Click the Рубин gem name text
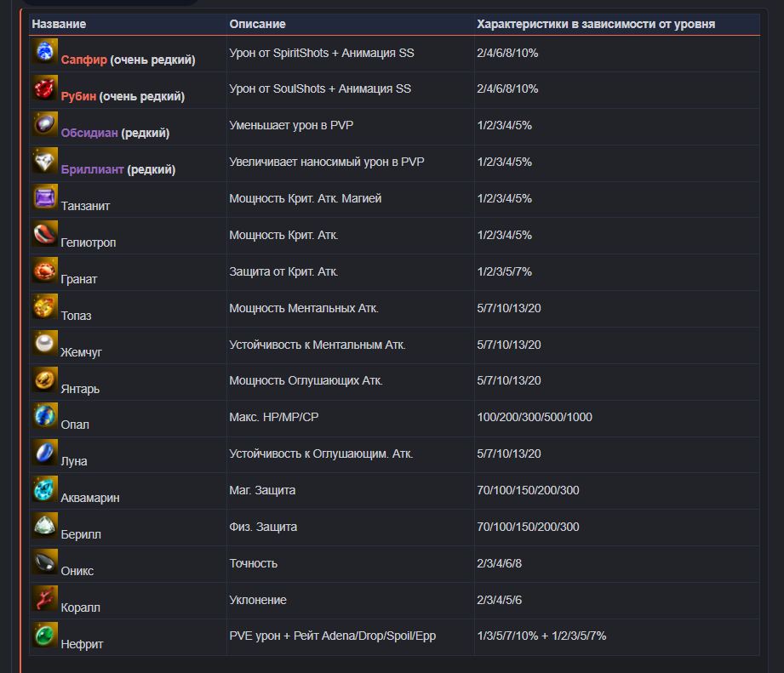The width and height of the screenshot is (784, 673). click(78, 97)
